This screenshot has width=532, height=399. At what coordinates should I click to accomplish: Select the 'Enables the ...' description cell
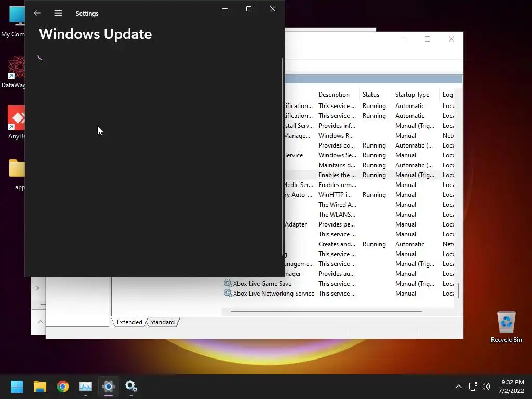coord(337,175)
